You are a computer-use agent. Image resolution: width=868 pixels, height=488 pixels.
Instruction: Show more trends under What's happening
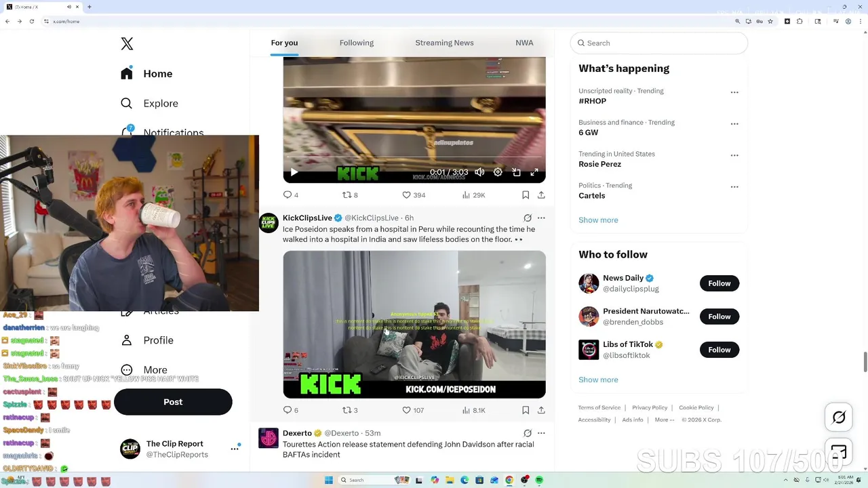point(598,220)
